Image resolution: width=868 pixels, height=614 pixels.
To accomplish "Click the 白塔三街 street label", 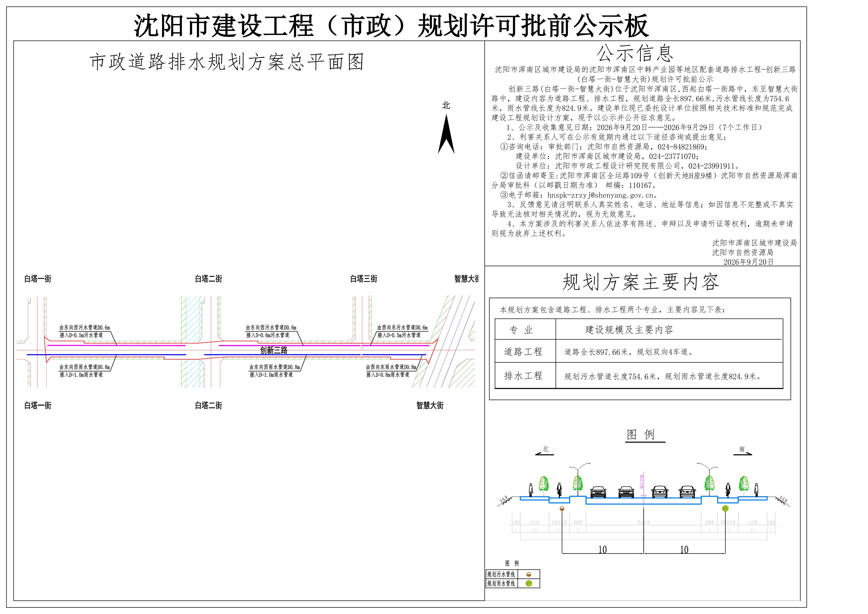I will point(364,279).
